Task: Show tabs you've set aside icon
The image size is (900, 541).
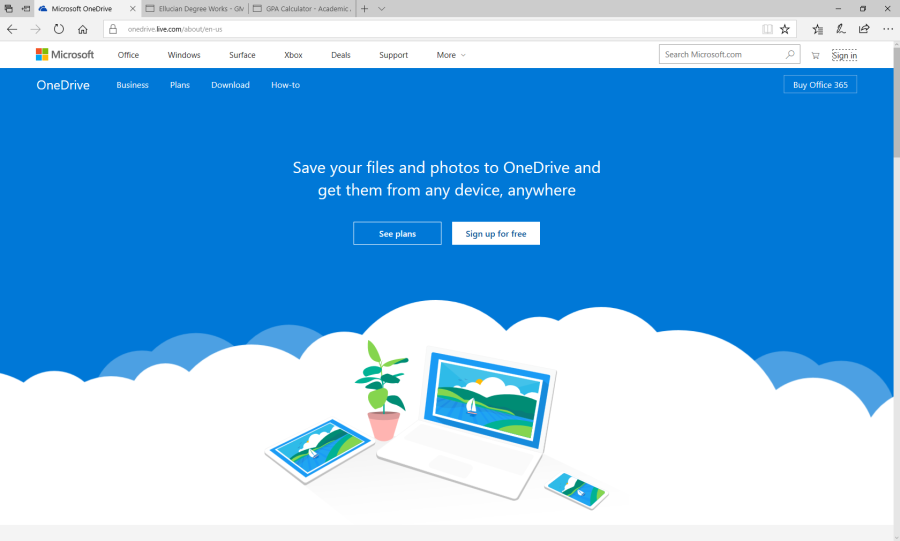Action: click(9, 9)
